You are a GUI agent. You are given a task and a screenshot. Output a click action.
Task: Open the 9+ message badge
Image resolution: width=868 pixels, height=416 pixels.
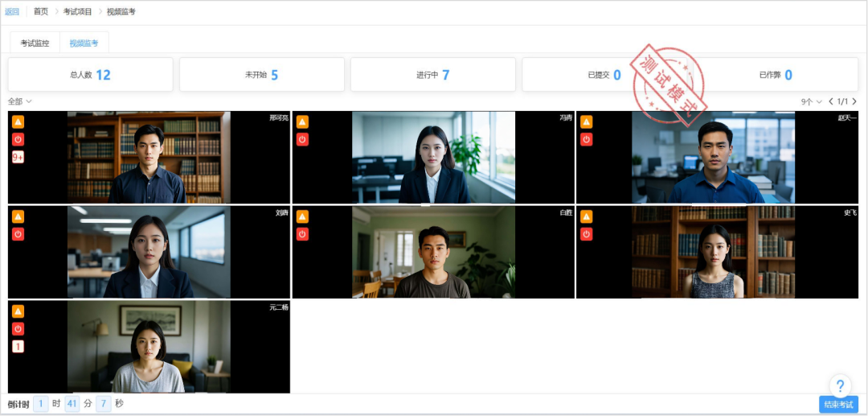[18, 157]
